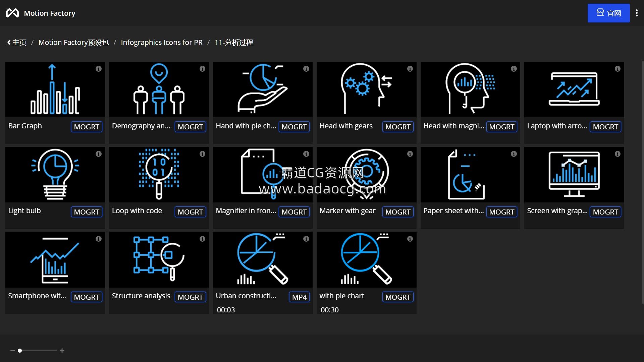Select Paper sheet with chart thumbnail
The width and height of the screenshot is (644, 362).
tap(470, 175)
